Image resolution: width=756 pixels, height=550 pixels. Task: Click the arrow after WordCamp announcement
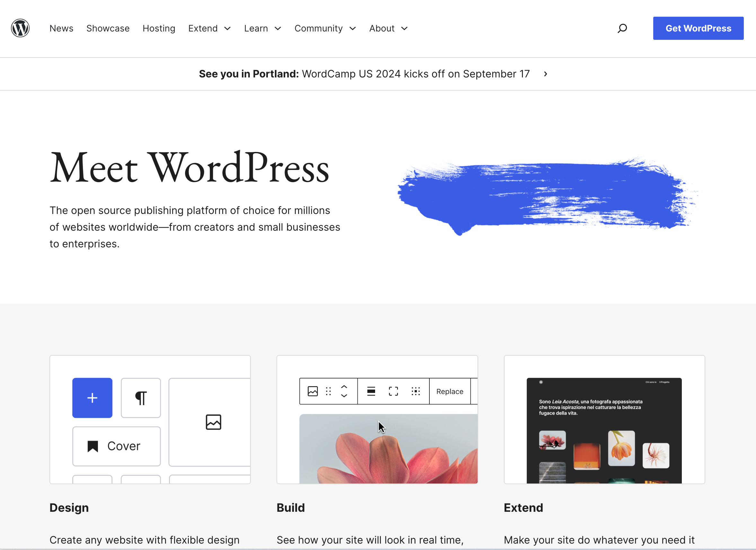545,74
